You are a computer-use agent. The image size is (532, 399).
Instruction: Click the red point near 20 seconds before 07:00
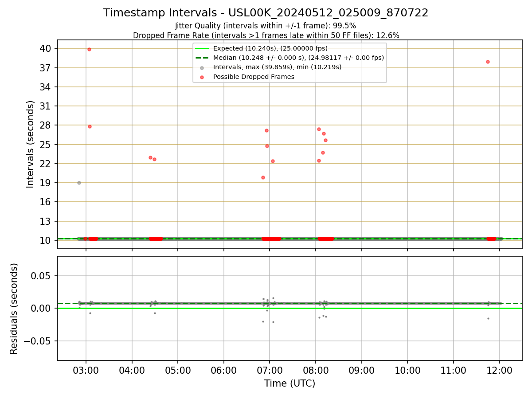[263, 177]
